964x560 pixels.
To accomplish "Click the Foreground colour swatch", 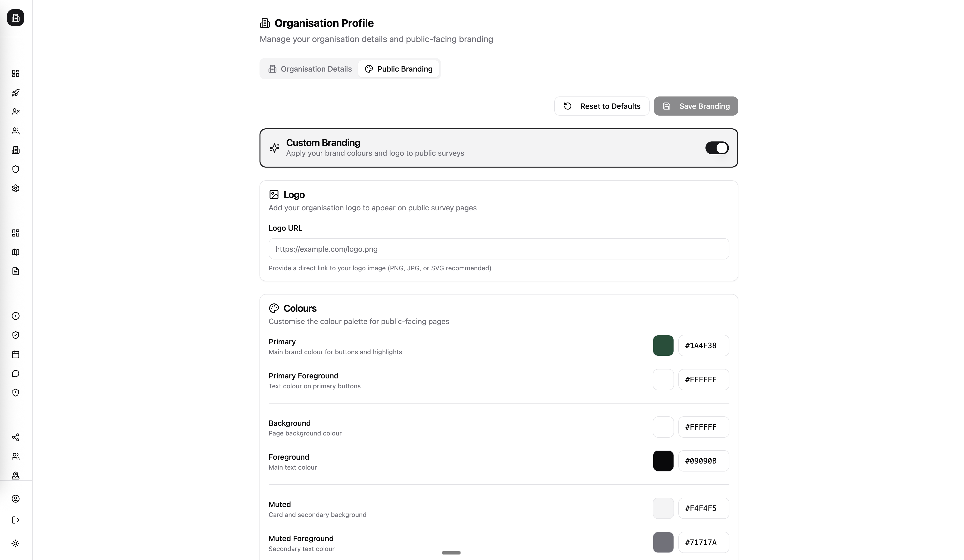I will [663, 461].
